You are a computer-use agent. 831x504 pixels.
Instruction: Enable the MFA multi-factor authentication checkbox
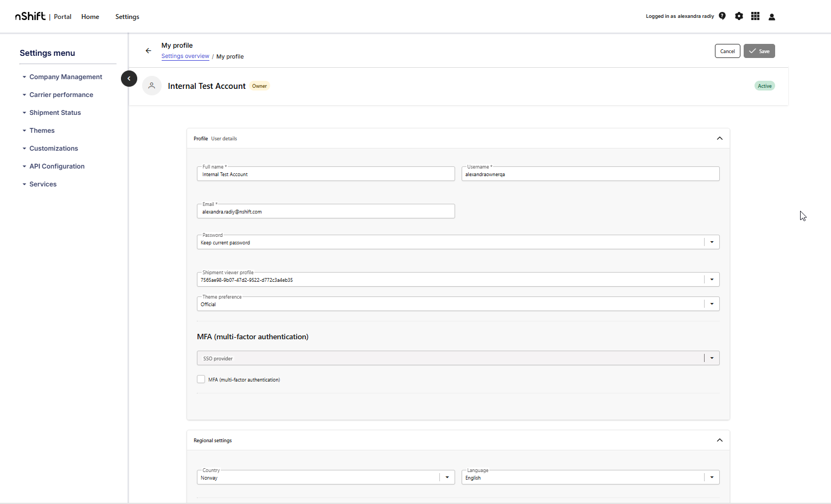(201, 379)
